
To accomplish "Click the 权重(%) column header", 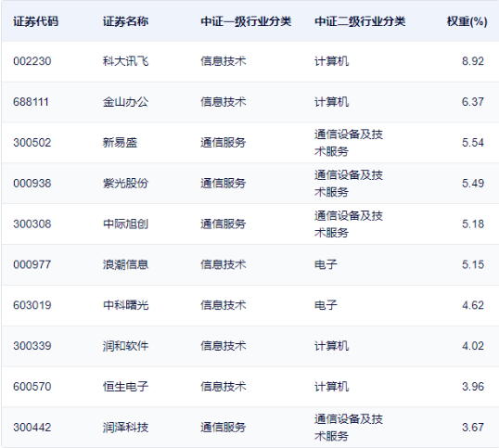I will pos(467,21).
